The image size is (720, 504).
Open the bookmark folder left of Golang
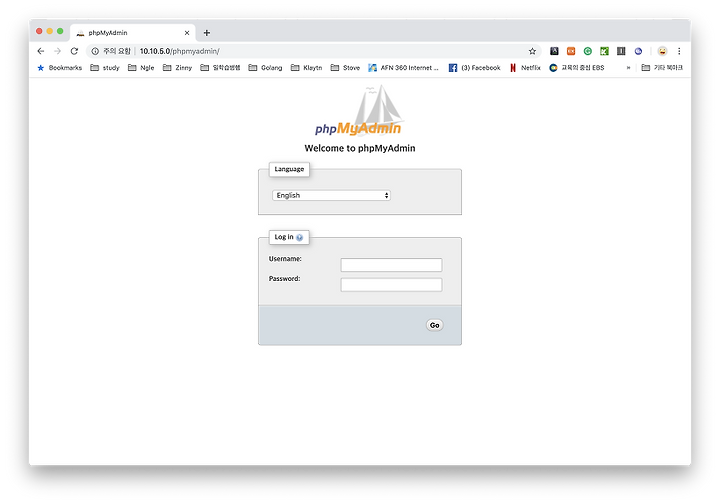220,67
